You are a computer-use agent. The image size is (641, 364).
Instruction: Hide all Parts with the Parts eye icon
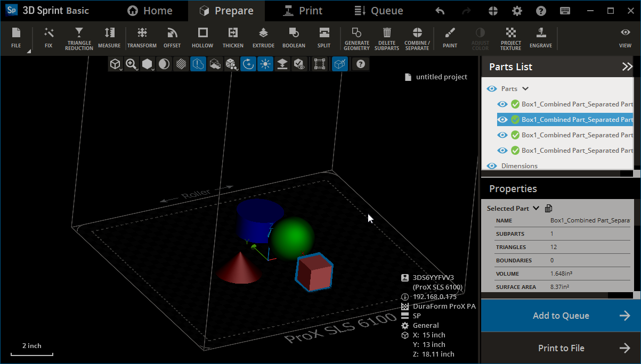pyautogui.click(x=491, y=88)
